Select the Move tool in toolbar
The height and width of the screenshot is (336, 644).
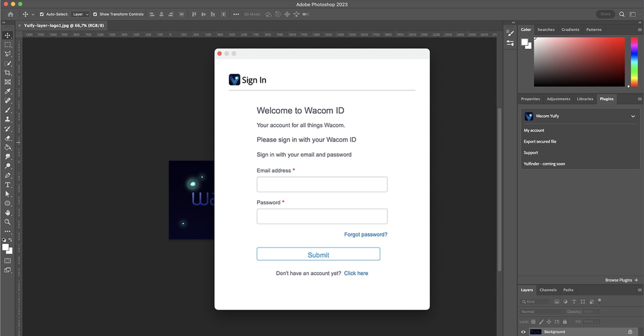point(8,35)
